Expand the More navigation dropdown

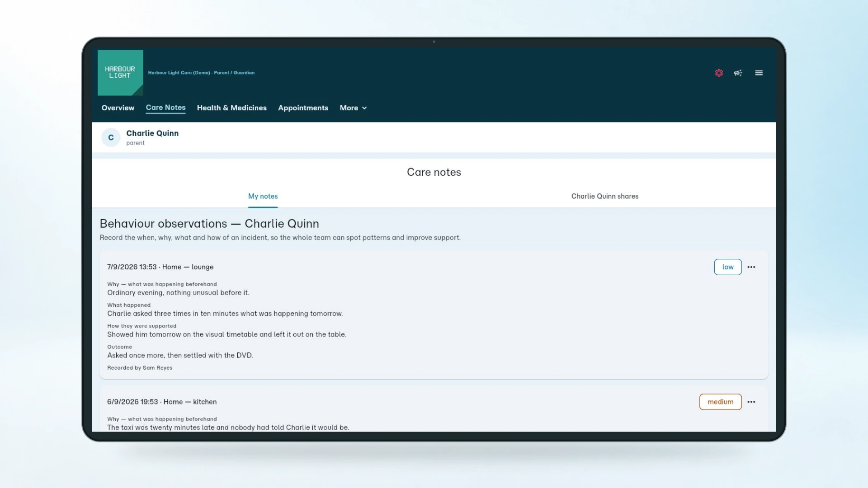(353, 108)
